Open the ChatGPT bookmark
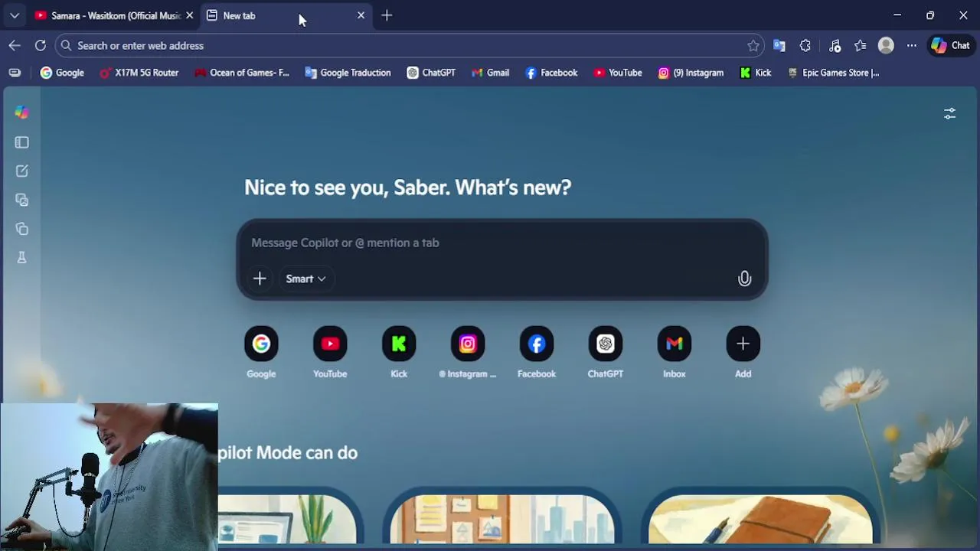This screenshot has height=551, width=980. click(431, 73)
